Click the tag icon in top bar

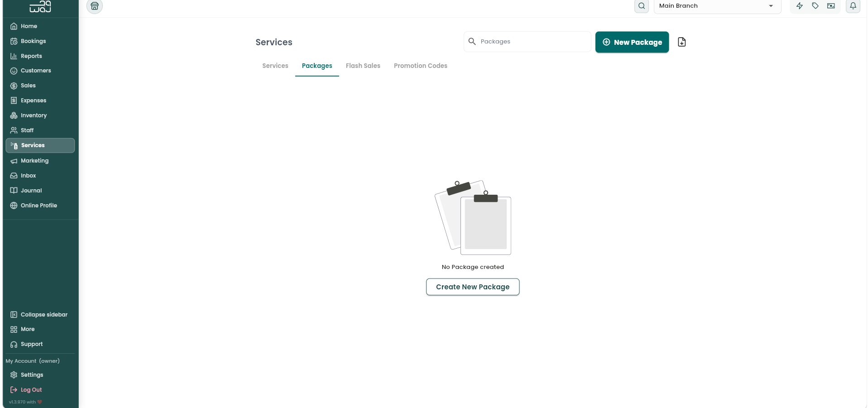[x=815, y=6]
